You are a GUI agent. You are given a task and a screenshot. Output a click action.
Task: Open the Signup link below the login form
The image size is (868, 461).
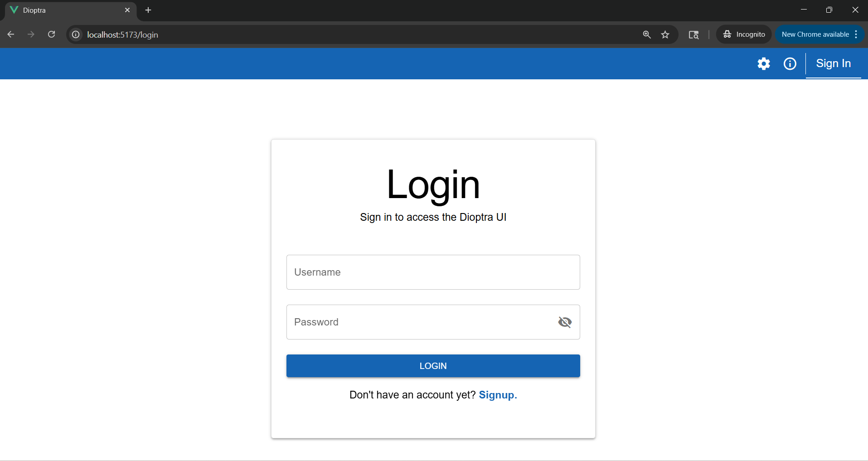tap(498, 395)
